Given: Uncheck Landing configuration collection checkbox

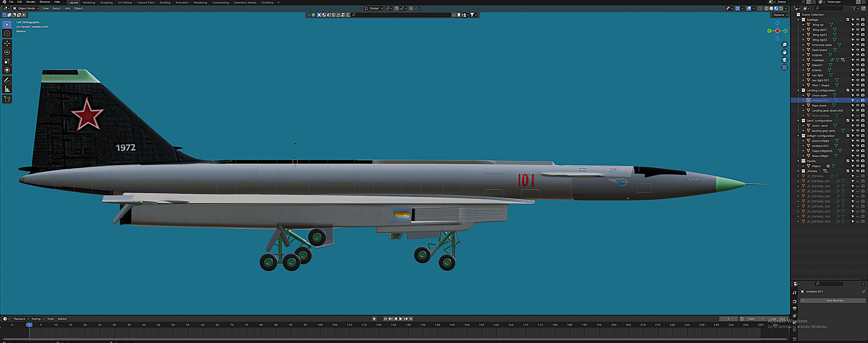Looking at the screenshot, I should pyautogui.click(x=848, y=90).
